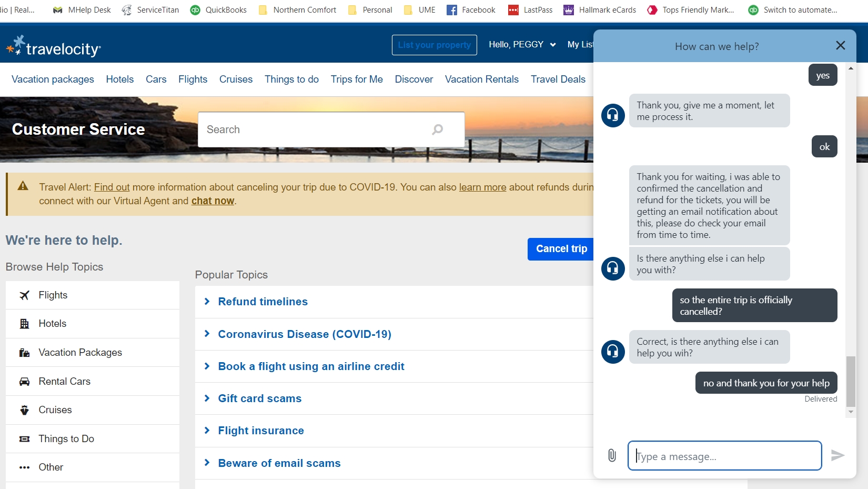Click the Travelocity logo
This screenshot has width=868, height=489.
point(54,46)
